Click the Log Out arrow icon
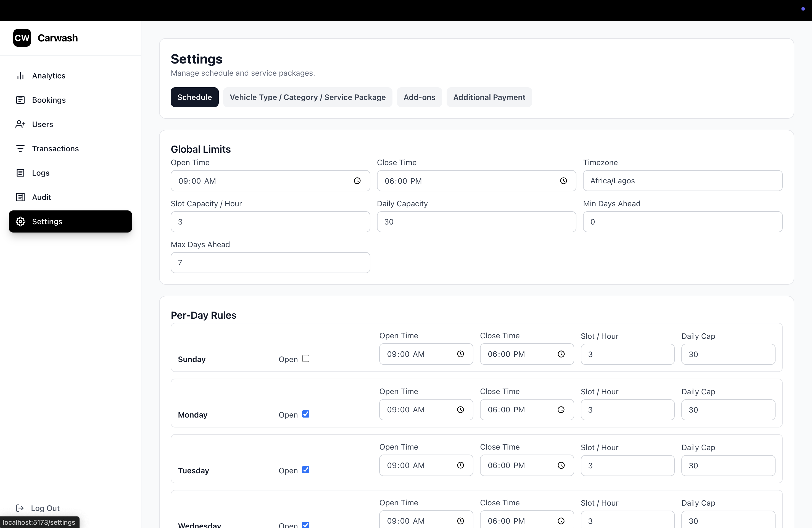812x528 pixels. click(20, 508)
